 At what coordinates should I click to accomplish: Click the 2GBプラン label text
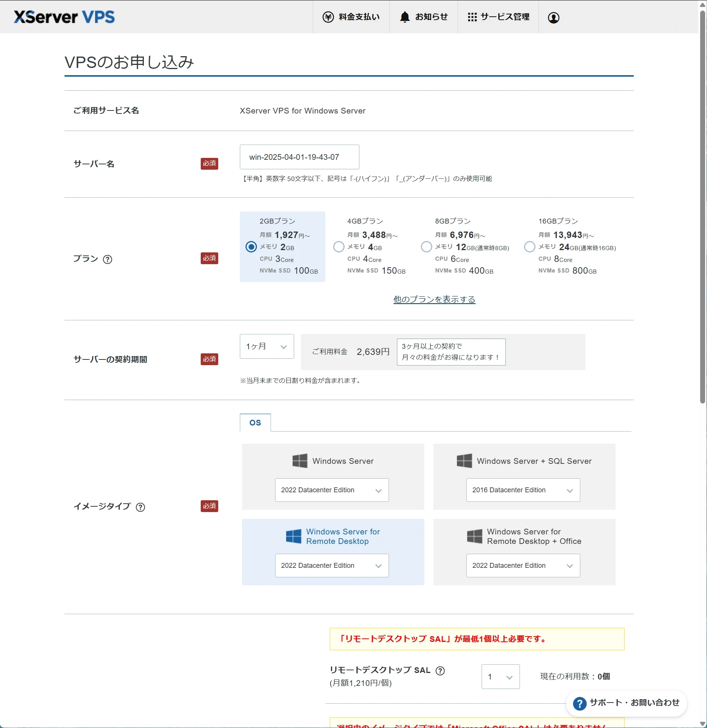[277, 221]
